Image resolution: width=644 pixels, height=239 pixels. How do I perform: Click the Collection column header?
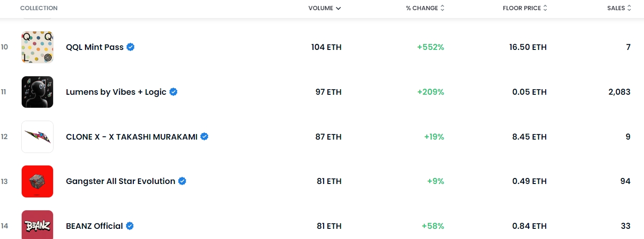39,8
